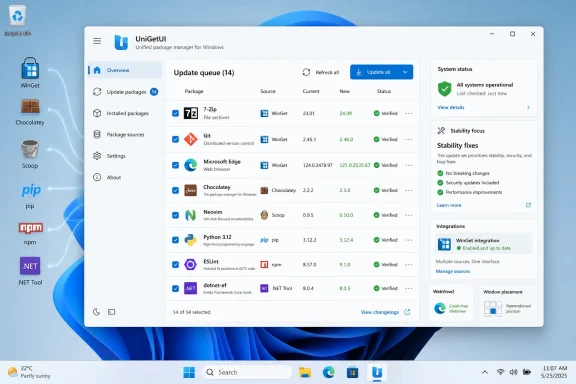Screen dimensions: 576x384
Task: Open the Learn more link
Action: [x=449, y=205]
